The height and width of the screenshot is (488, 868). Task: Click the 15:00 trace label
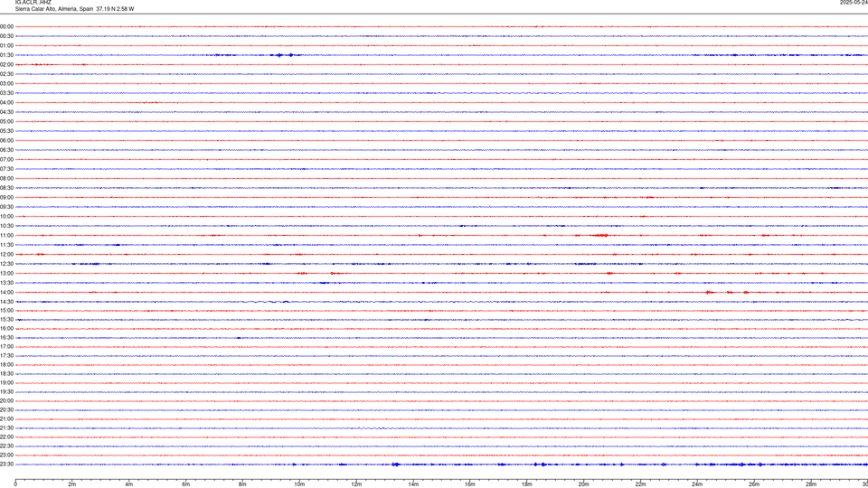6,310
